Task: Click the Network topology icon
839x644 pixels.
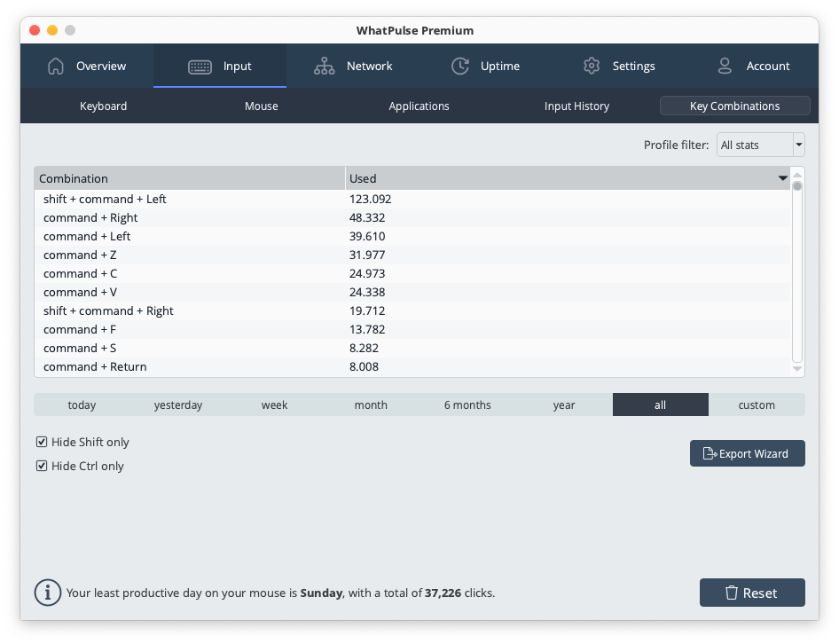Action: pos(324,67)
